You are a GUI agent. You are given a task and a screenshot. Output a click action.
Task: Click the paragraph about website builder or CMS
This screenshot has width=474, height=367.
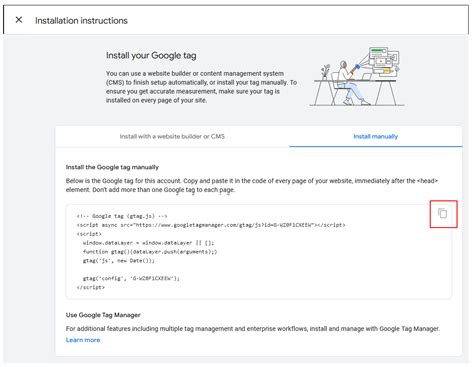[201, 87]
